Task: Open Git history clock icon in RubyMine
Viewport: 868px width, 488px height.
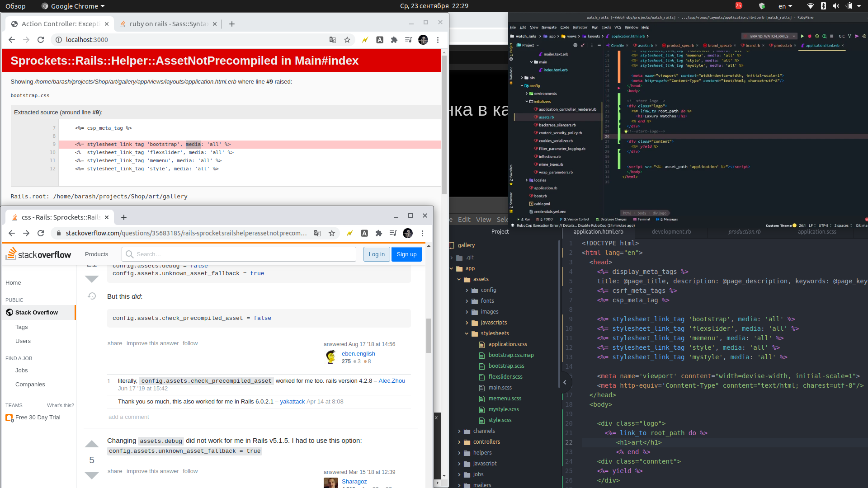Action: coord(864,36)
